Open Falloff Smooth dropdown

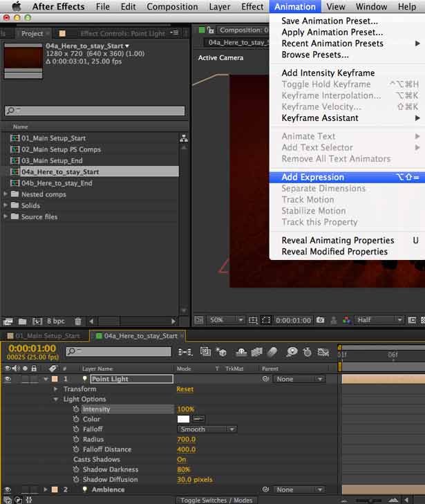[207, 429]
